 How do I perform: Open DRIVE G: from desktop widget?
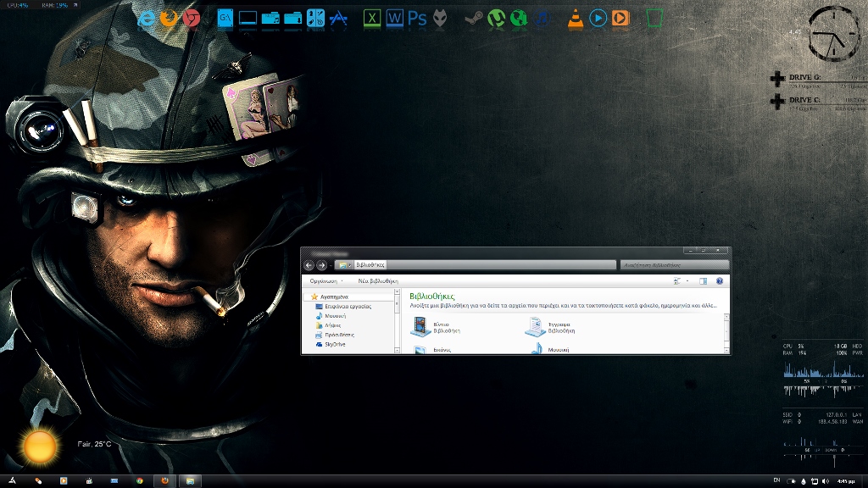[x=805, y=77]
